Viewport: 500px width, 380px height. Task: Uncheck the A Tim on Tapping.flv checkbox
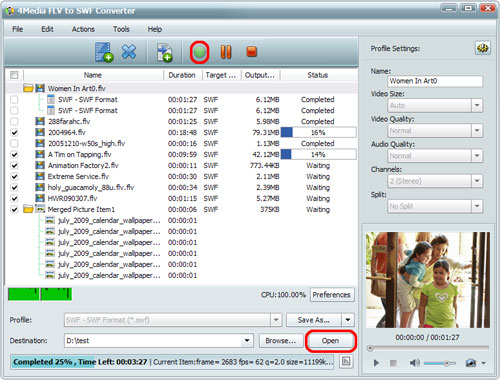(x=14, y=154)
